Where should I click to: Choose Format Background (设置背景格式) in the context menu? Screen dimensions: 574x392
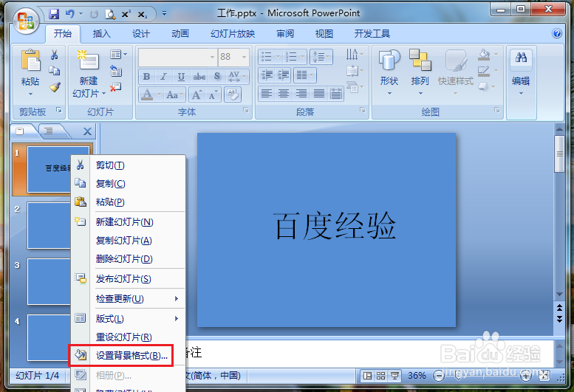click(128, 355)
